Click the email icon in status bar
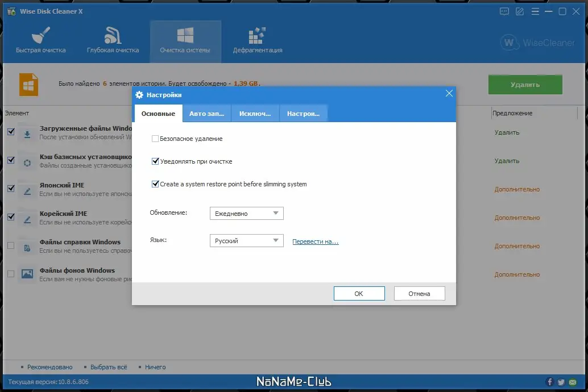This screenshot has height=392, width=588. point(573,382)
